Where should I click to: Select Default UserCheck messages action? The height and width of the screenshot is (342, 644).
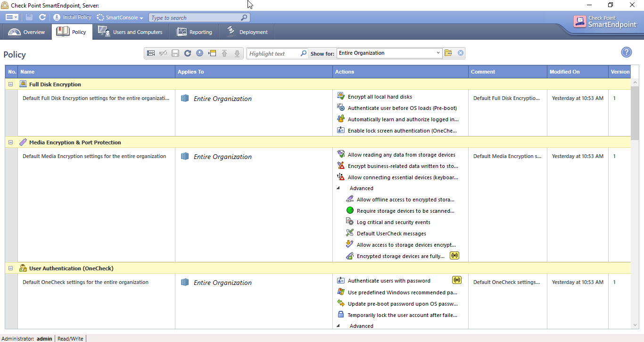coord(391,234)
